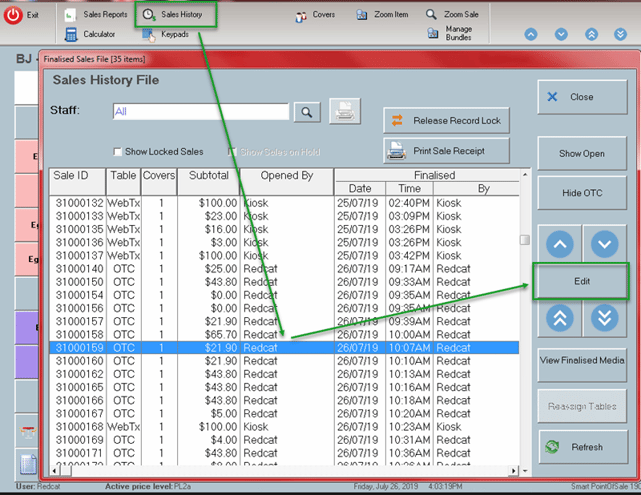Click the Staff input field showing All
Screen dimensions: 641x495
tap(201, 111)
